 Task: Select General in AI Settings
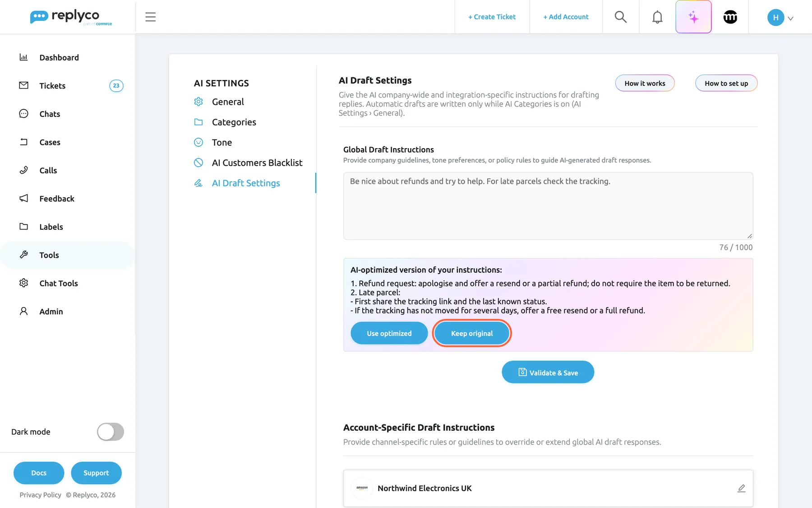(x=228, y=102)
